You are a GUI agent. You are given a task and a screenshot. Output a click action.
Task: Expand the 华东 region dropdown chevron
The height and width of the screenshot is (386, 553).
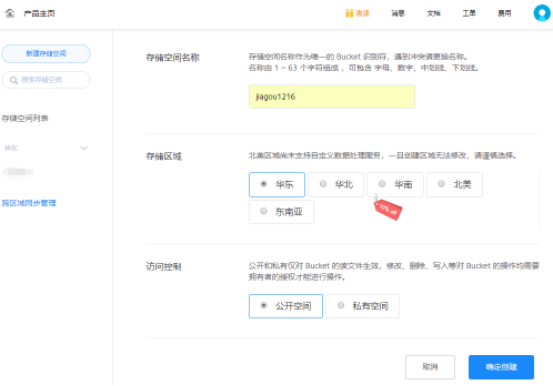pos(84,148)
